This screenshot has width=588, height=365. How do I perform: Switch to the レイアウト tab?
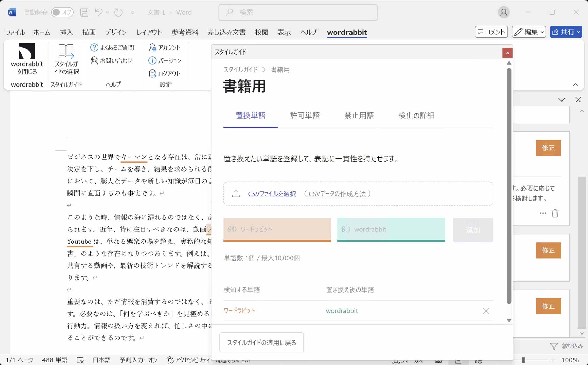coord(149,32)
